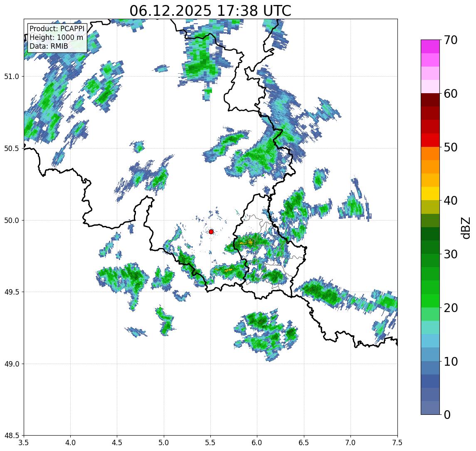This screenshot has width=476, height=451.
Task: Click the longitude axis label 7.0
Action: [x=351, y=443]
